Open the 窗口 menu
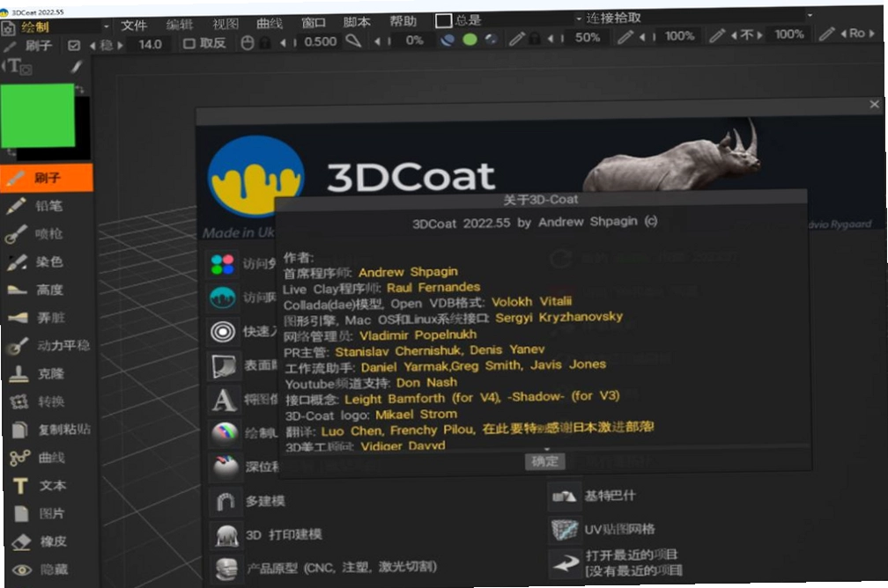 click(314, 23)
